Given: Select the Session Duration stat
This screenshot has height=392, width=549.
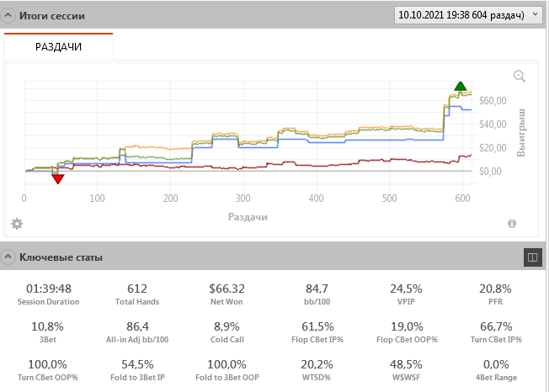Looking at the screenshot, I should click(47, 294).
